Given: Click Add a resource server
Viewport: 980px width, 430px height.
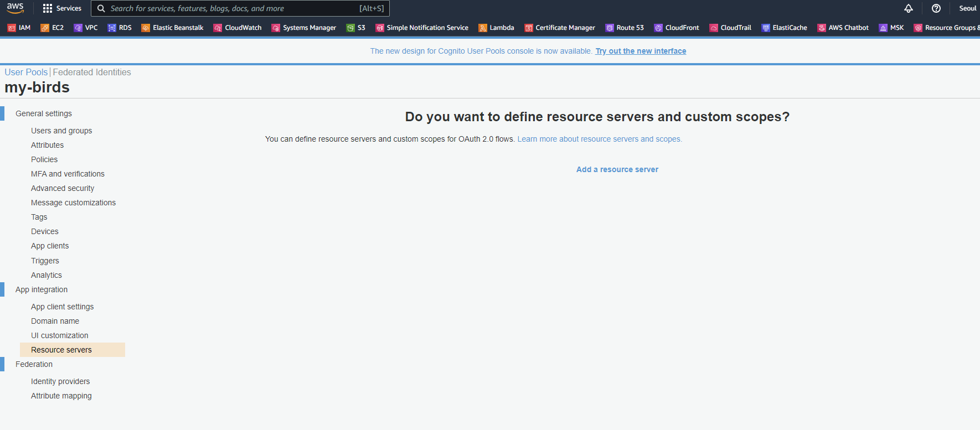Looking at the screenshot, I should pos(617,169).
